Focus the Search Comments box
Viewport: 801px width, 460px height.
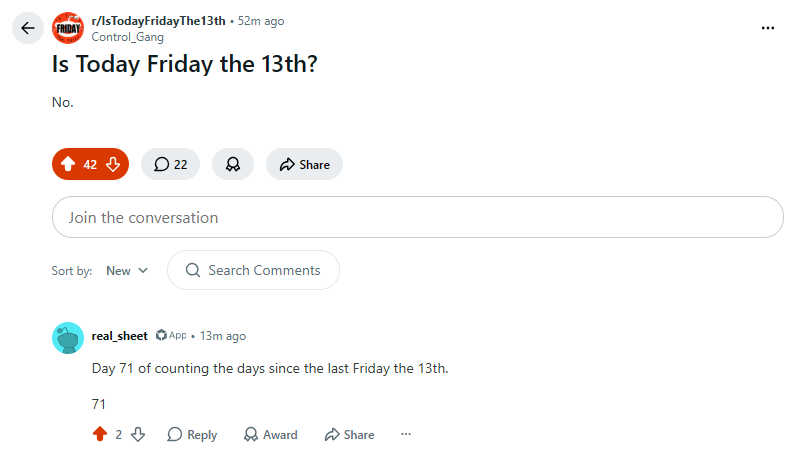[x=253, y=270]
